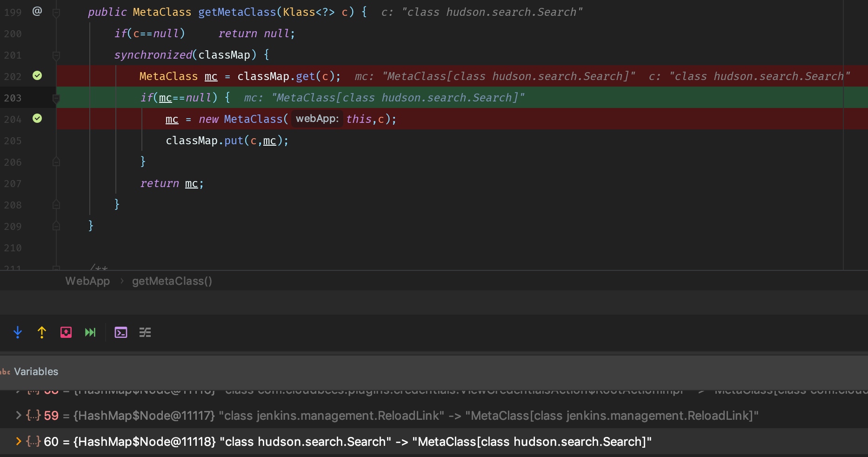
Task: Toggle the breakpoint on line 204
Action: click(37, 118)
